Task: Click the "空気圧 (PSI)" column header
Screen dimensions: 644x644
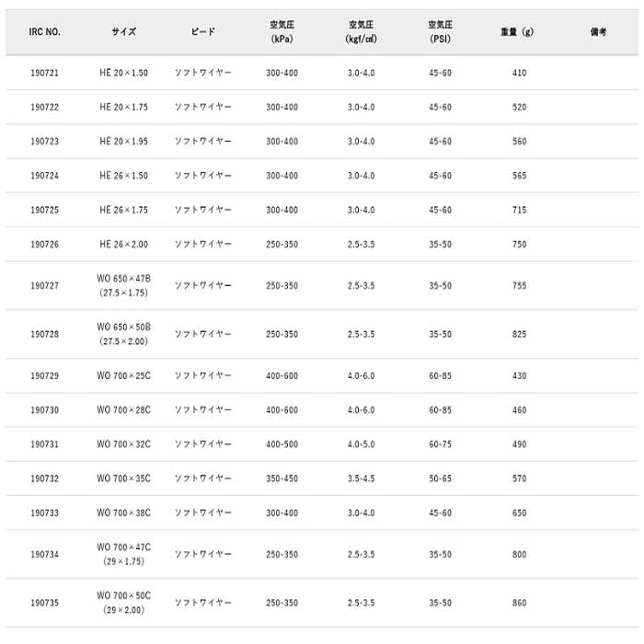Action: 440,31
